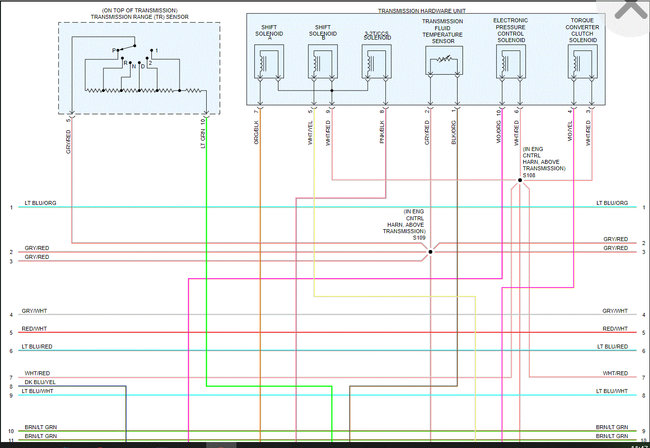650x448 pixels.
Task: Select the 'ELECTRONIC PRESSURE CONTROL SOLENOID' label
Action: (x=511, y=30)
